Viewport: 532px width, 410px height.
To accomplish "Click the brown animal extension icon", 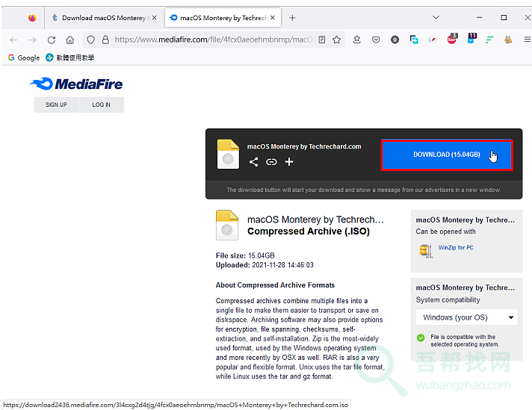I will pyautogui.click(x=508, y=40).
